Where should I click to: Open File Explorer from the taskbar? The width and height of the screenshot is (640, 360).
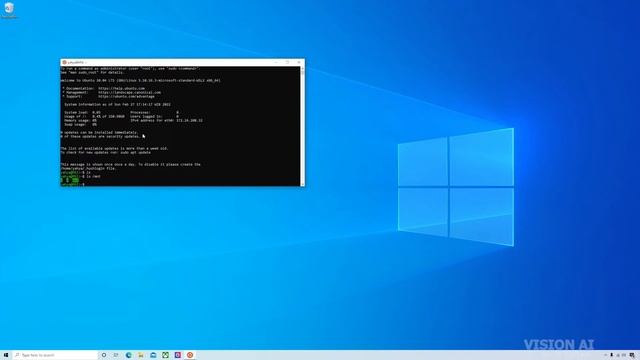pos(141,355)
